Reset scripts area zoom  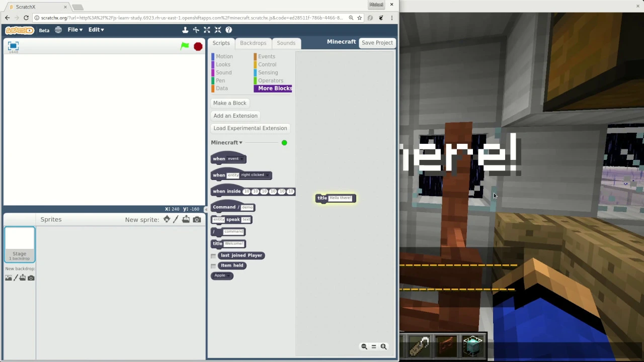point(374,346)
